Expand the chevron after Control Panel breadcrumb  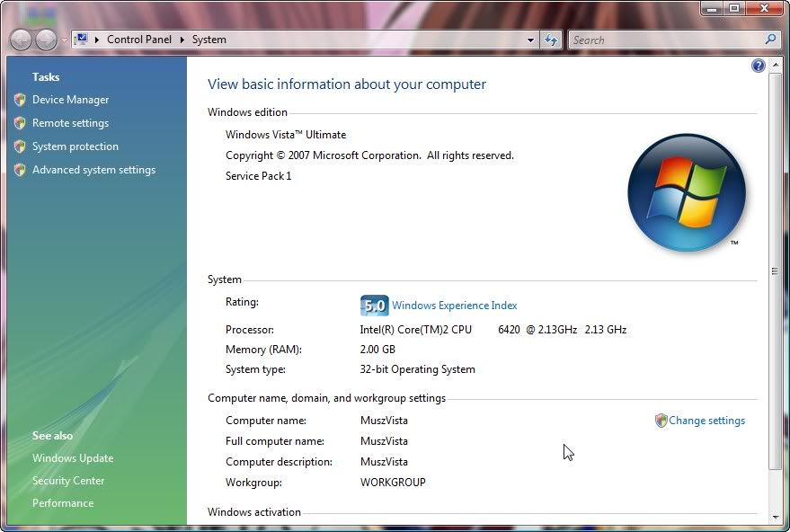point(182,40)
